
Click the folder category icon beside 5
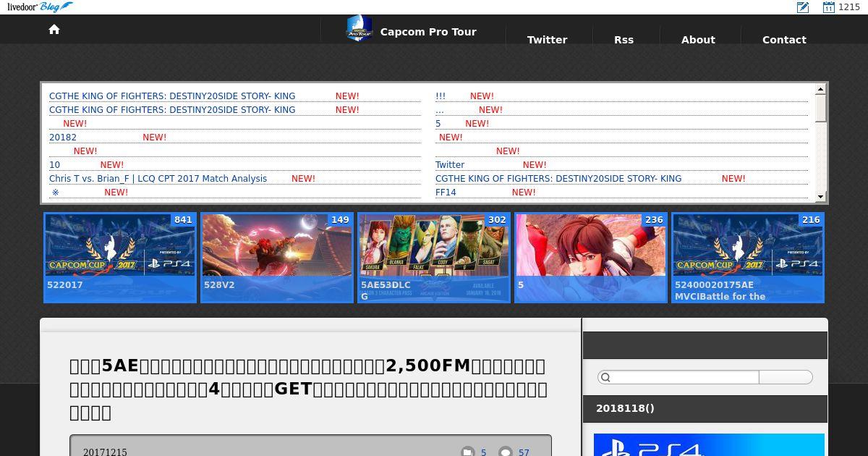click(x=468, y=452)
